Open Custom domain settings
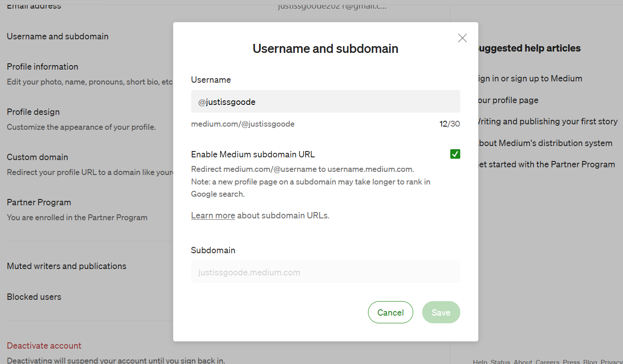623x364 pixels. click(x=38, y=157)
